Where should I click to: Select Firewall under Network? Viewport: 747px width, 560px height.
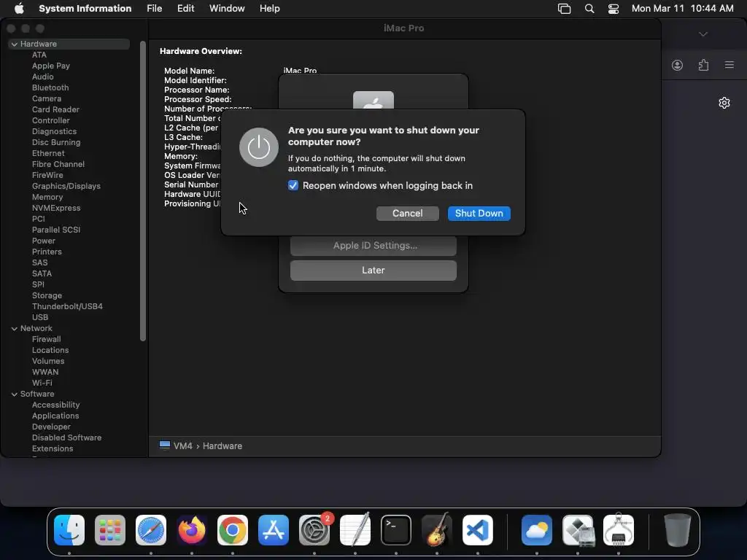coord(46,340)
